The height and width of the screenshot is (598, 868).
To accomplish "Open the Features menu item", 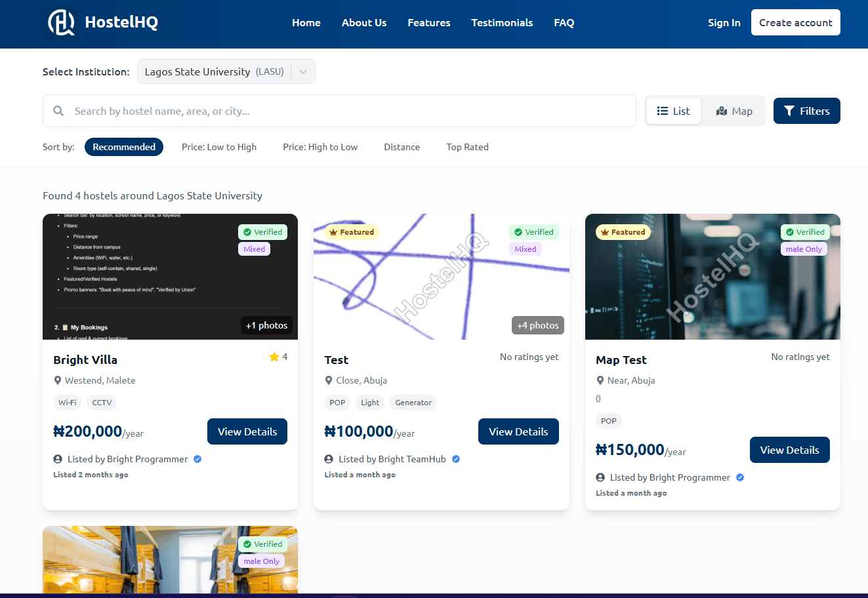I will tap(428, 23).
